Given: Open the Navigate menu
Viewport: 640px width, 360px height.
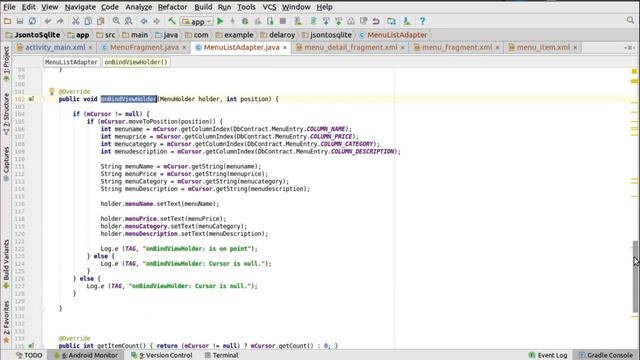Looking at the screenshot, I should [80, 7].
